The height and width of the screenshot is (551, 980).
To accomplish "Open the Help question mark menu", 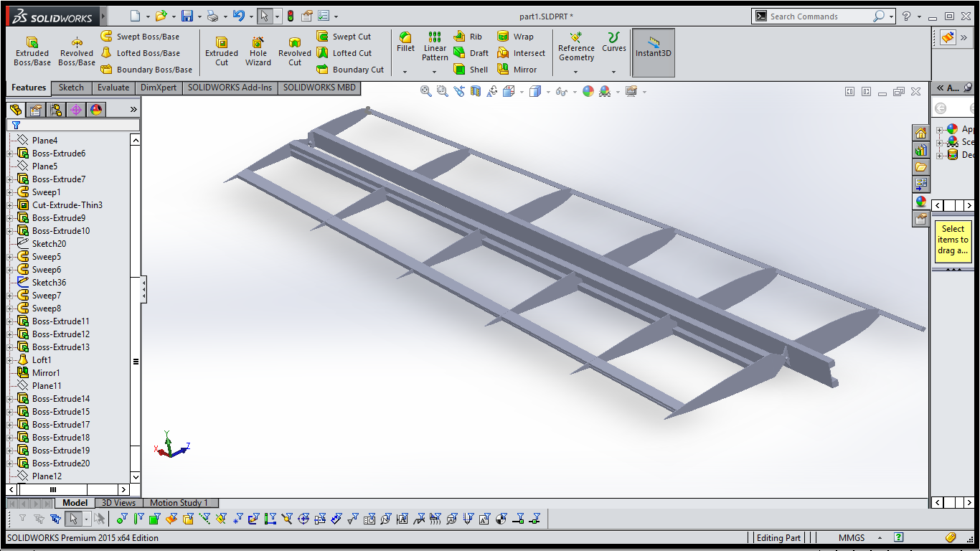I will point(906,16).
